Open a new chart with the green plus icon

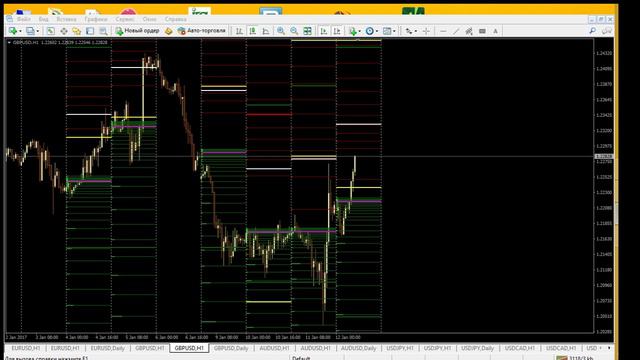click(13, 31)
